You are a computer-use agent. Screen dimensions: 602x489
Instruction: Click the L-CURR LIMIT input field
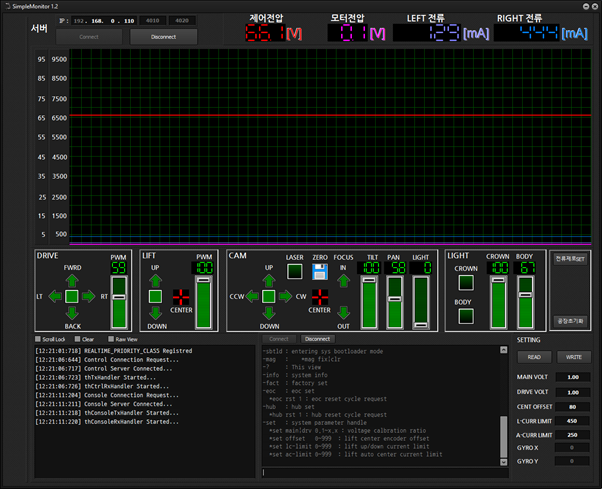click(x=572, y=421)
